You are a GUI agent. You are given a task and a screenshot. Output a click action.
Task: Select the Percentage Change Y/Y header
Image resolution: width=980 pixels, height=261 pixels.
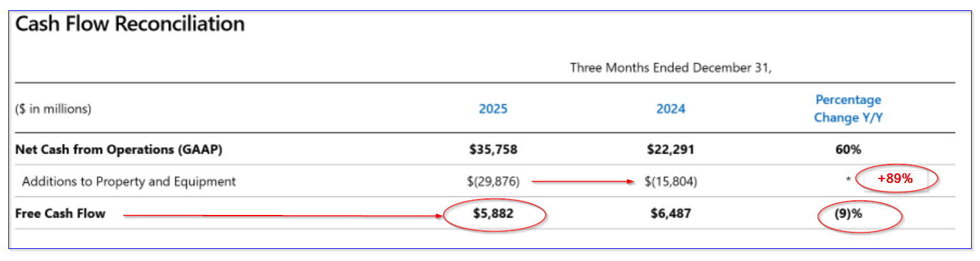click(x=848, y=109)
